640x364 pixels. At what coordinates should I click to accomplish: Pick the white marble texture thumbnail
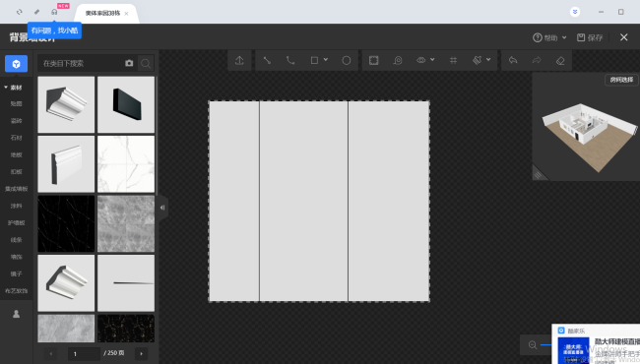(x=126, y=164)
